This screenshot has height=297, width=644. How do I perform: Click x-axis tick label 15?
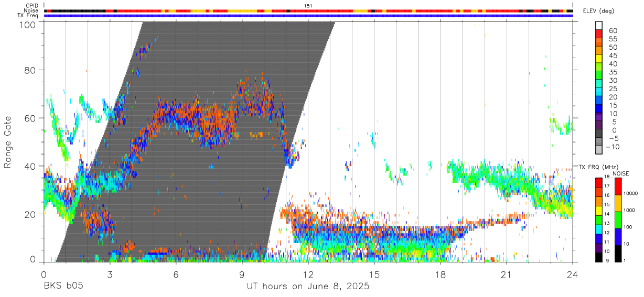pos(374,274)
